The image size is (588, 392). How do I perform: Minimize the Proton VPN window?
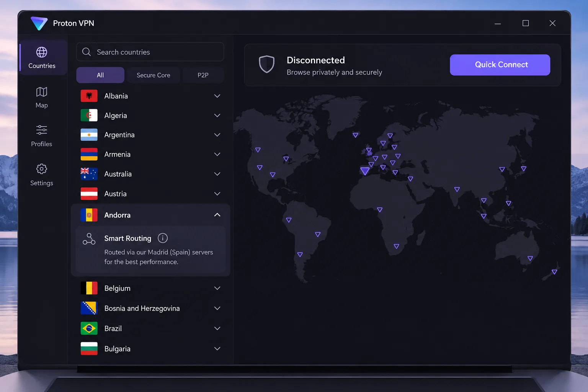click(x=498, y=23)
